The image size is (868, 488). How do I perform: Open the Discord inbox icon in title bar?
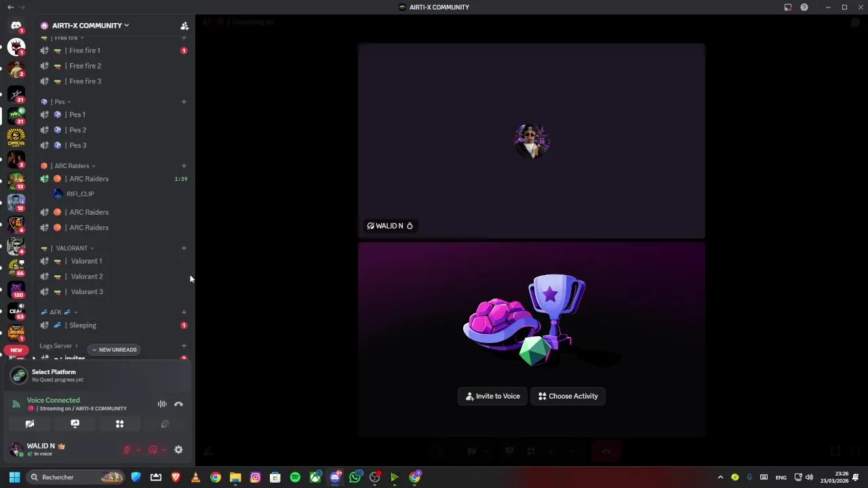pyautogui.click(x=788, y=7)
